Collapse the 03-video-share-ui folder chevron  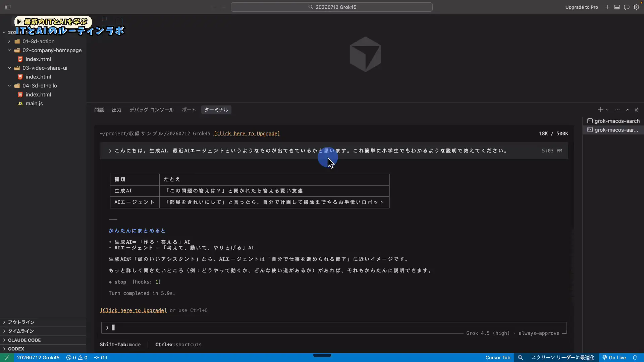[x=9, y=68]
